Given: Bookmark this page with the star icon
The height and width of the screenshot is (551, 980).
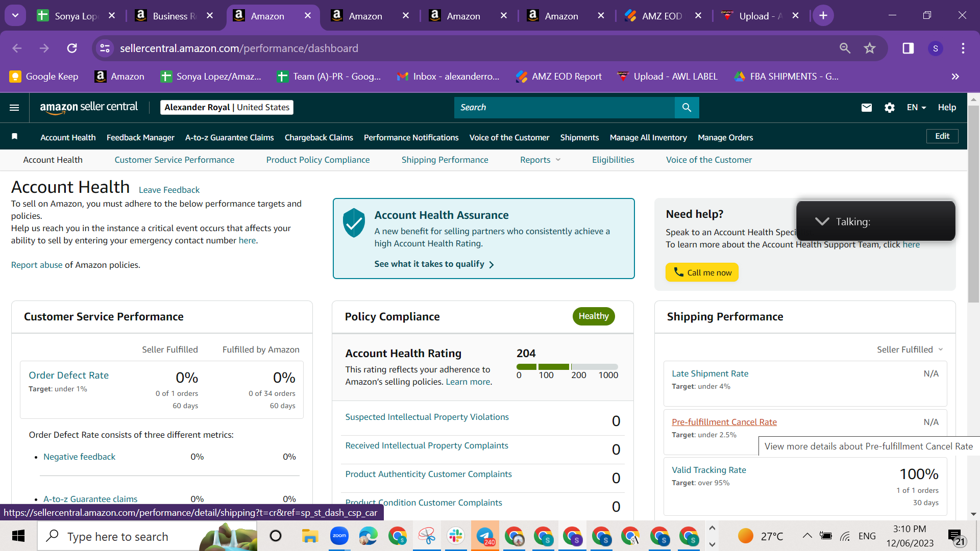Looking at the screenshot, I should (870, 48).
